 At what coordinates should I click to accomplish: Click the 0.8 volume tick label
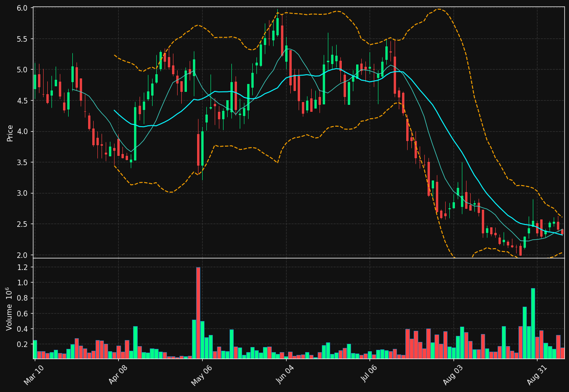click(x=23, y=298)
